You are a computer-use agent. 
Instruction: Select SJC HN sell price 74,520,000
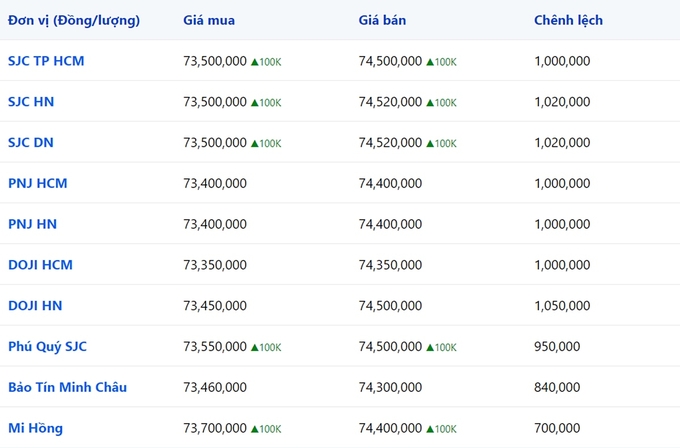pos(390,102)
